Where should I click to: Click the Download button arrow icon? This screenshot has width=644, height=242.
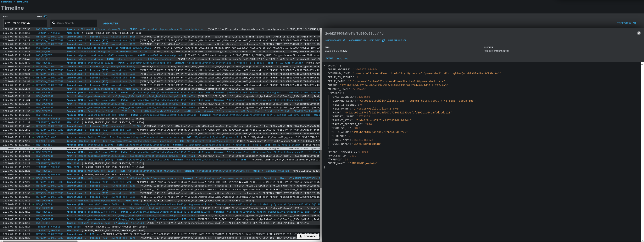(300, 236)
